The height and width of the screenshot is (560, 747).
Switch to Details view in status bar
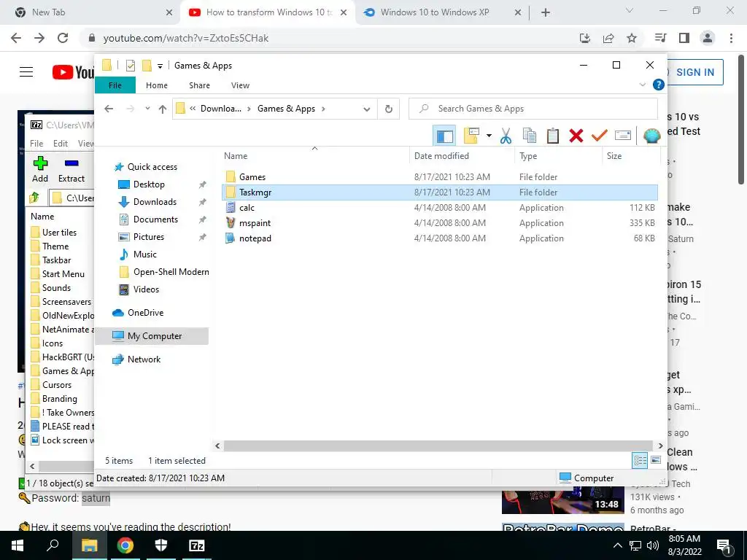click(x=640, y=461)
